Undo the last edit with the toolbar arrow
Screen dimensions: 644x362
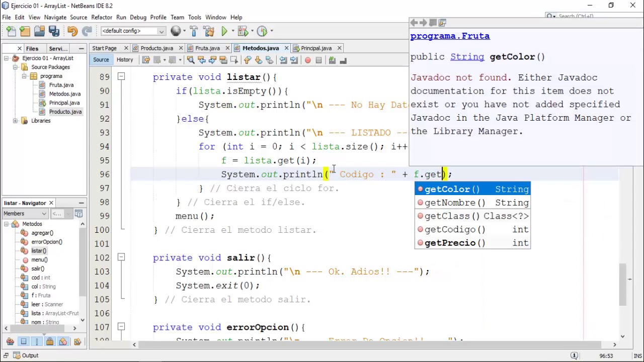(72, 31)
